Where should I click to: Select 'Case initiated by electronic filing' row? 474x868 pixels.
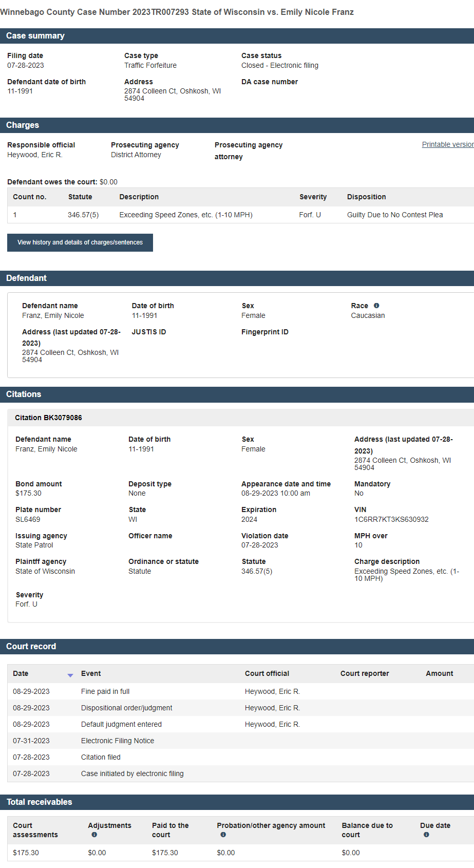[x=240, y=773]
